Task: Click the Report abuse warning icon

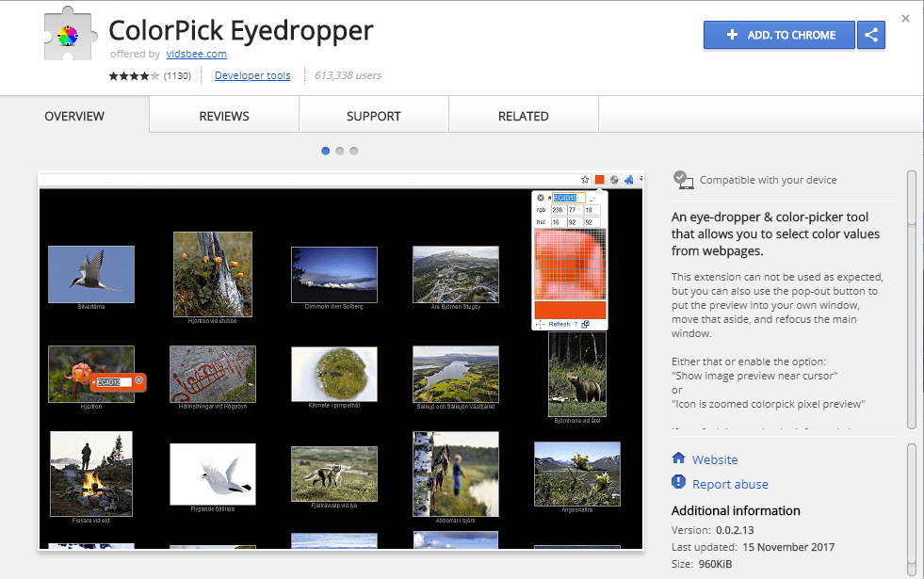Action: coord(678,483)
